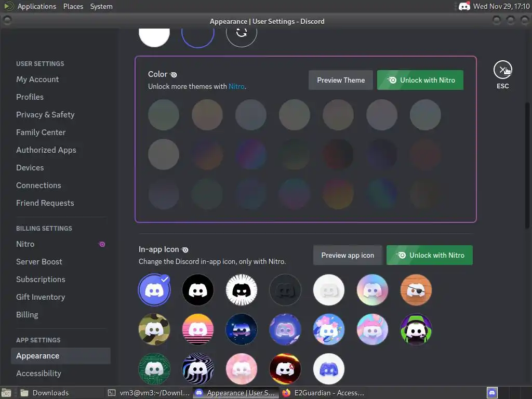Select Appearance in App Settings
532x399 pixels.
(x=61, y=355)
